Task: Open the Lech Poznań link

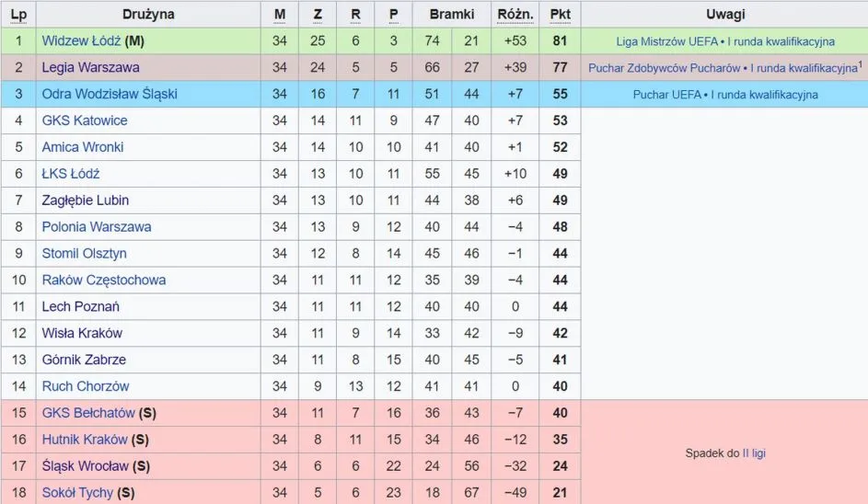Action: coord(81,307)
